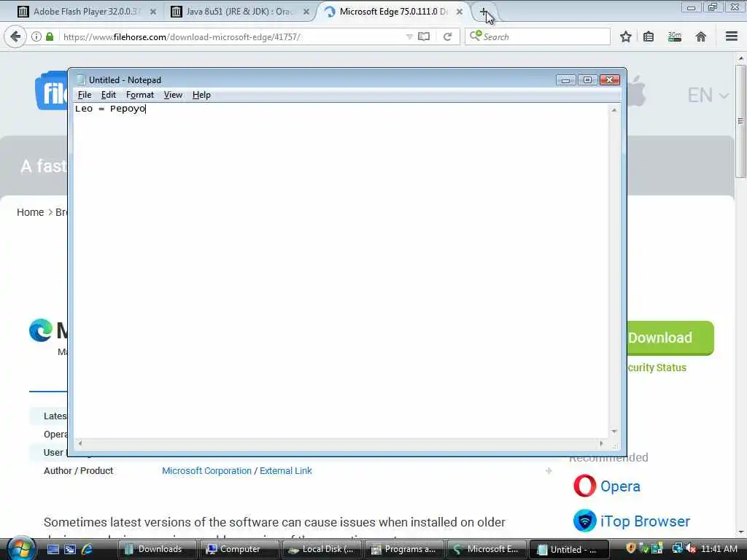
Task: Expand the plus icon beside Author row
Action: pyautogui.click(x=549, y=470)
